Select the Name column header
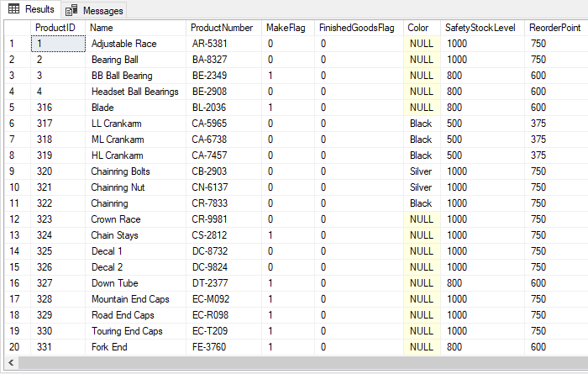 pos(135,28)
